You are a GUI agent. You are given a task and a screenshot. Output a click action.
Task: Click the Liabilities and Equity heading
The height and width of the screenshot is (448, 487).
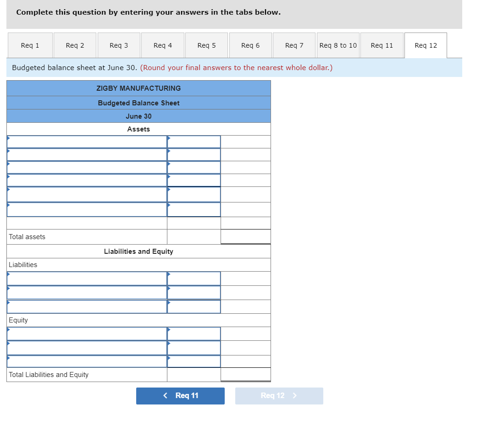pyautogui.click(x=138, y=251)
